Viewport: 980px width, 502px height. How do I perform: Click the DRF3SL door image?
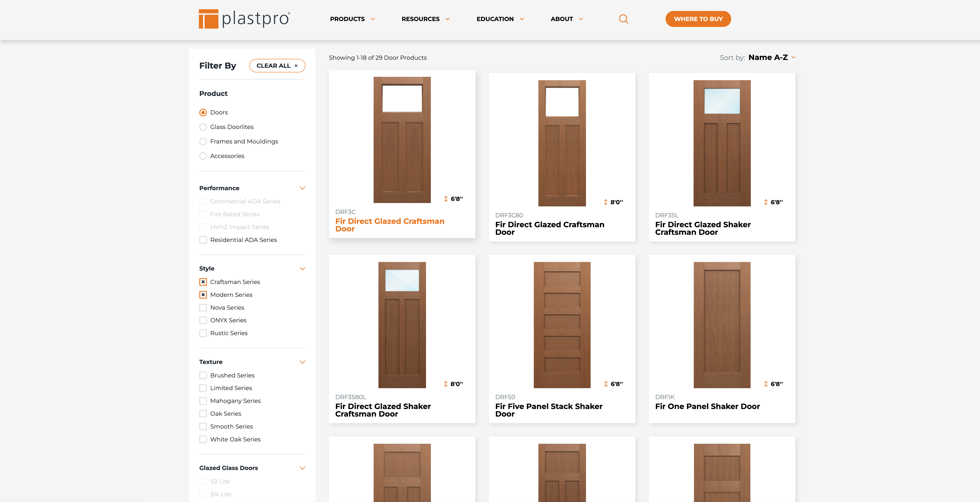(722, 143)
